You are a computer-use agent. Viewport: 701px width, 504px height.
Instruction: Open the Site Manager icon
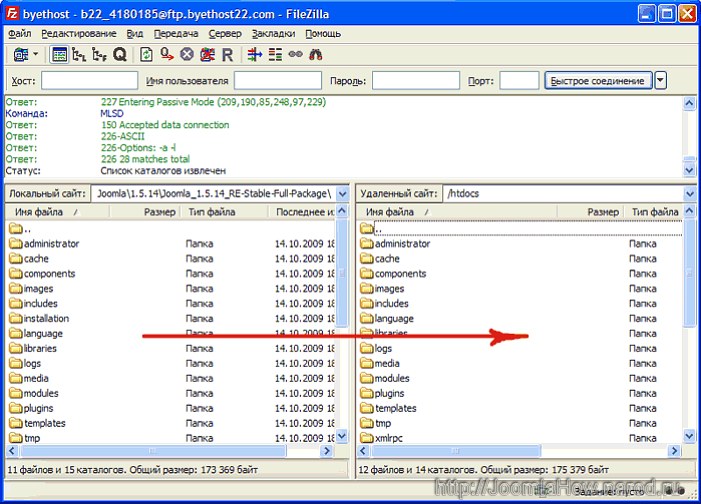click(21, 55)
